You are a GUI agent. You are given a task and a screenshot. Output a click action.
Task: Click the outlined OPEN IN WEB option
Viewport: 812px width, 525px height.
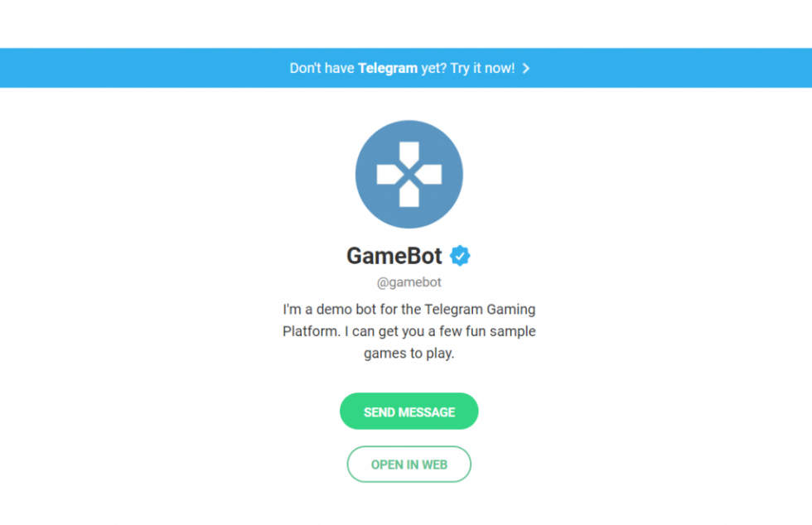coord(408,464)
